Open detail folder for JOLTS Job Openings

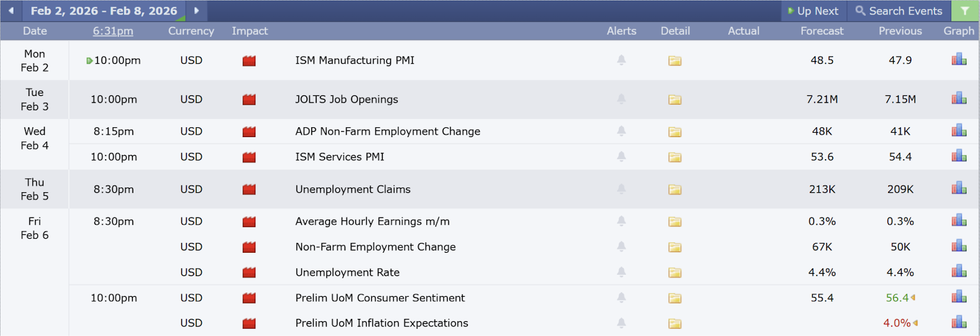click(674, 100)
